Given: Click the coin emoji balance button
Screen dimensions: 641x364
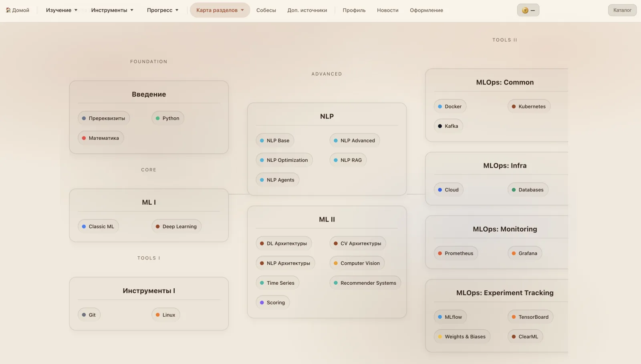Looking at the screenshot, I should (x=528, y=10).
